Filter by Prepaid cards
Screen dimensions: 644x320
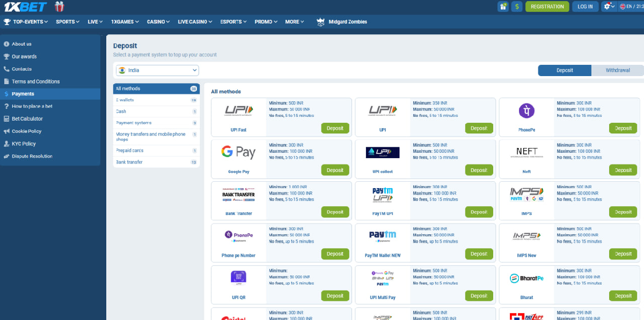156,151
